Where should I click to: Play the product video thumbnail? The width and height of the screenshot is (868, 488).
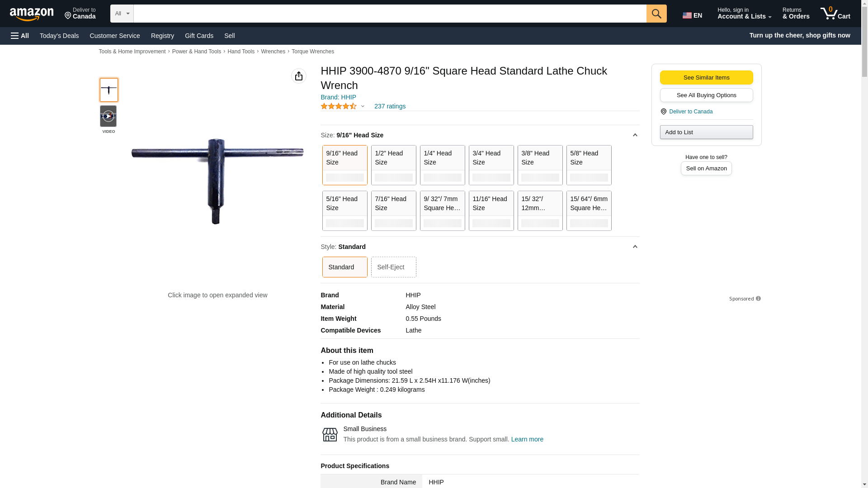point(108,117)
